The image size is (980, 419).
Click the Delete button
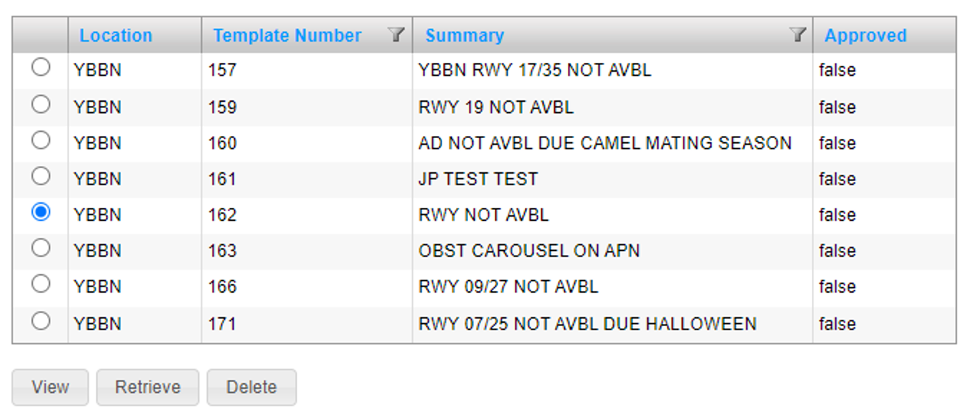pyautogui.click(x=251, y=387)
